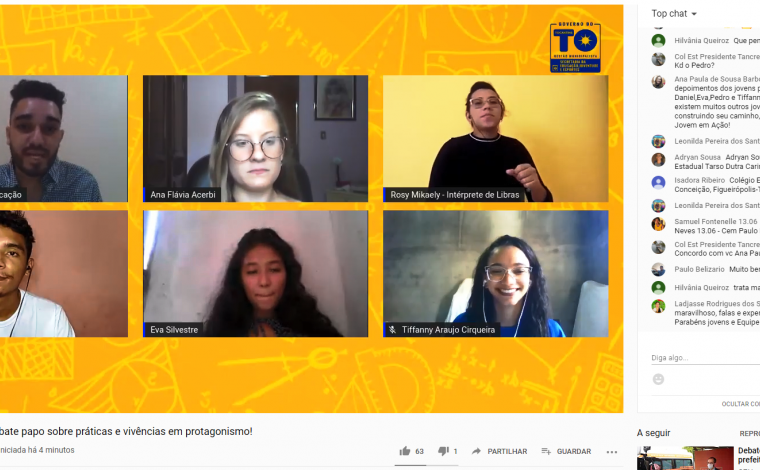Click the Debate video title link

749,454
